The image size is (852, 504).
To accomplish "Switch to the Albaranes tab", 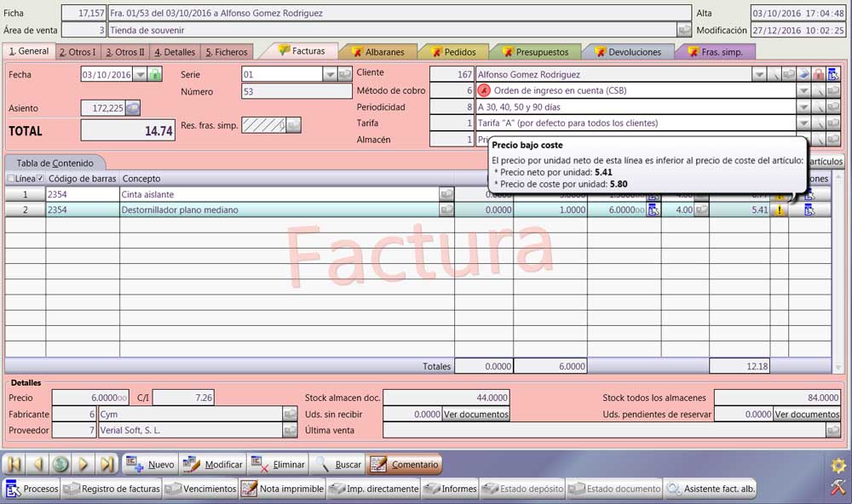I will click(377, 52).
